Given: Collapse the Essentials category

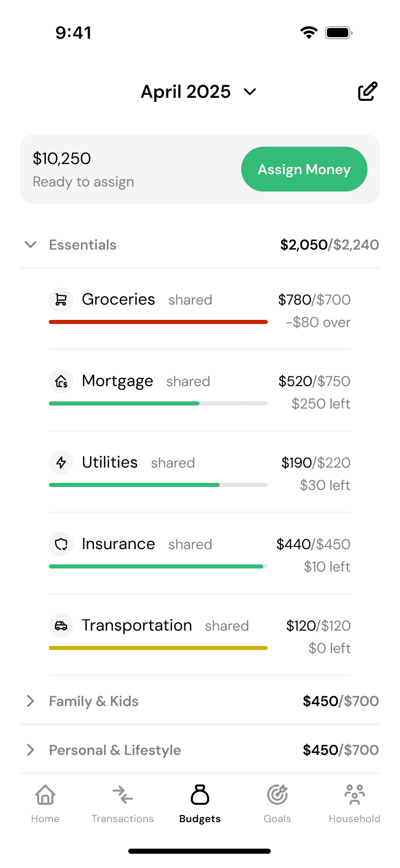Looking at the screenshot, I should [31, 245].
